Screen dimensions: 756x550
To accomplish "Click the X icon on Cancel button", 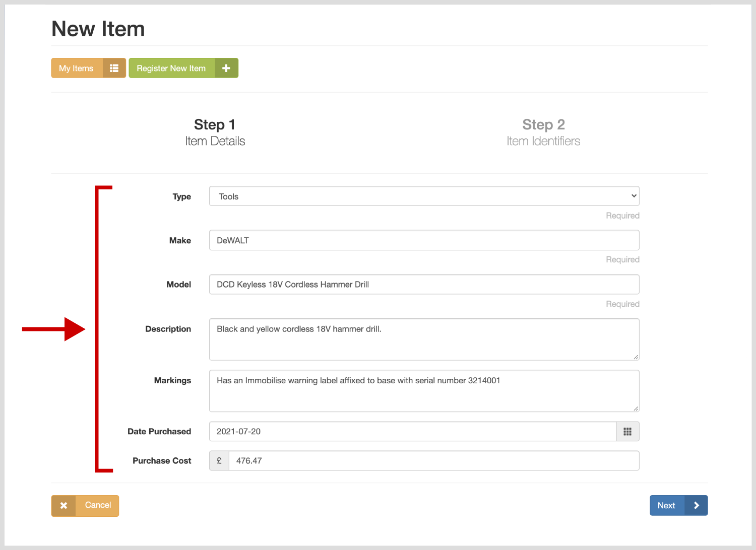I will (x=64, y=506).
